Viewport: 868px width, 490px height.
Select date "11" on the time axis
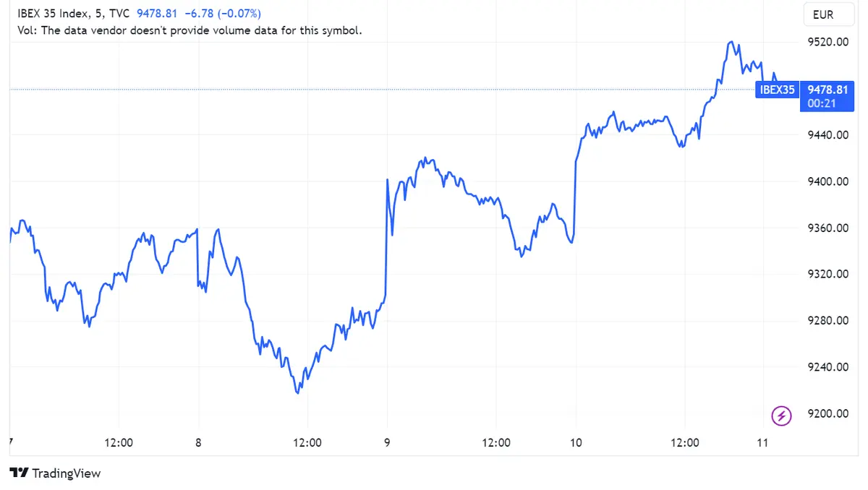pos(762,442)
